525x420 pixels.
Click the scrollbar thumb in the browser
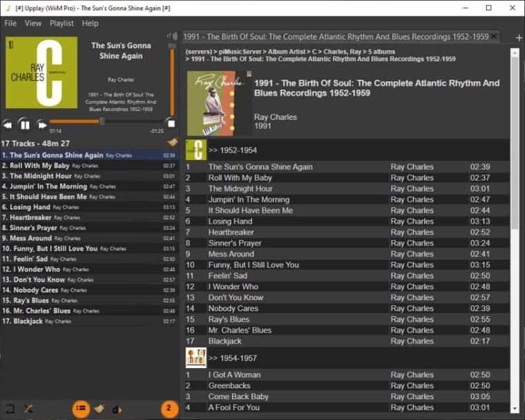tap(515, 143)
